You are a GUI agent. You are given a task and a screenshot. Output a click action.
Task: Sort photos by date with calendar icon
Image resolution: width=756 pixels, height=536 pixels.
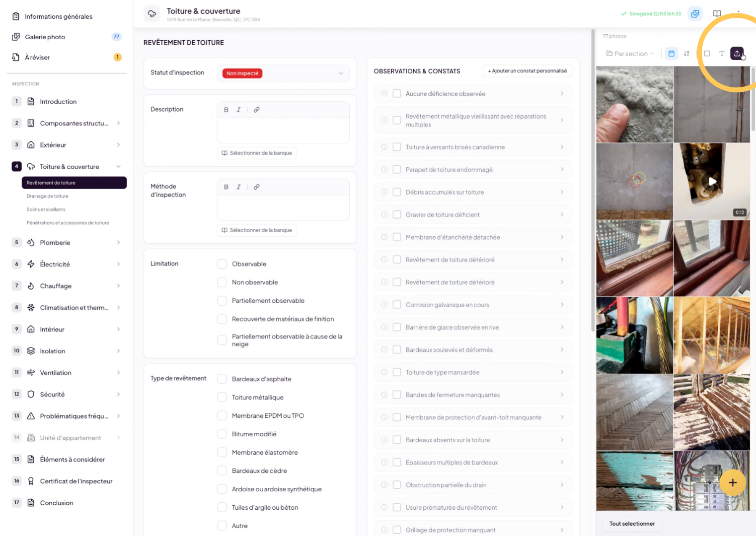point(672,54)
